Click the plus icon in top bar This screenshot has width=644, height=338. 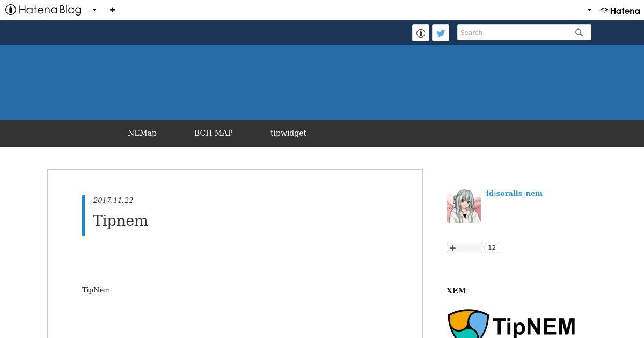[x=112, y=10]
